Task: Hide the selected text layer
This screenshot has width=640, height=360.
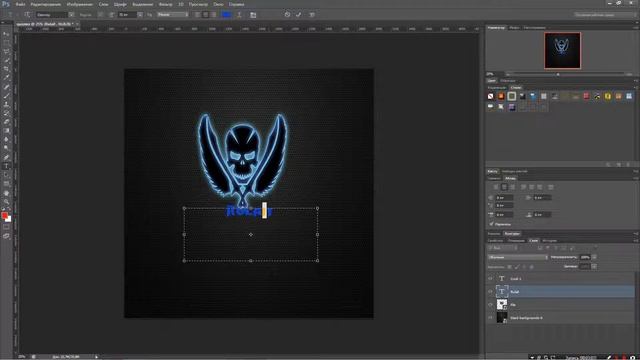Action: 490,291
